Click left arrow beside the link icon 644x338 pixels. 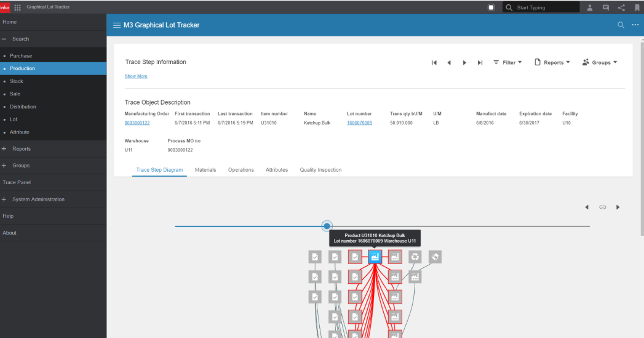tap(587, 207)
